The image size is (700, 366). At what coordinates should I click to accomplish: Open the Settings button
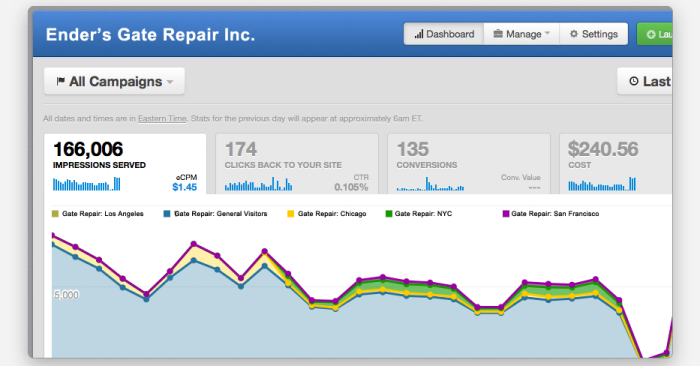[x=594, y=34]
